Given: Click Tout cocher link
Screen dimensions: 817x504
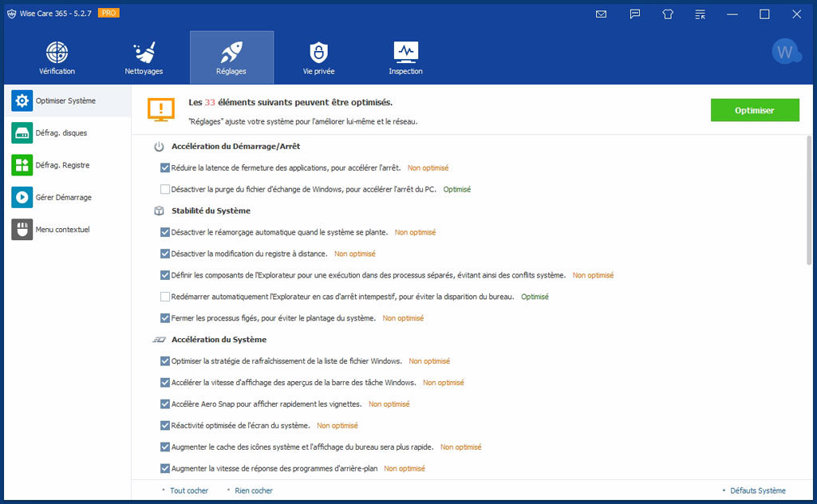Looking at the screenshot, I should [188, 490].
